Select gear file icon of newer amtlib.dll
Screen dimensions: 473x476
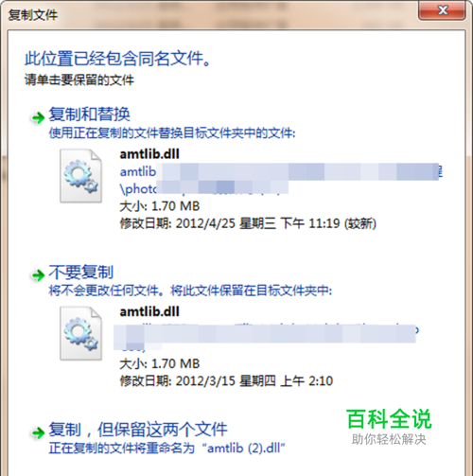80,176
